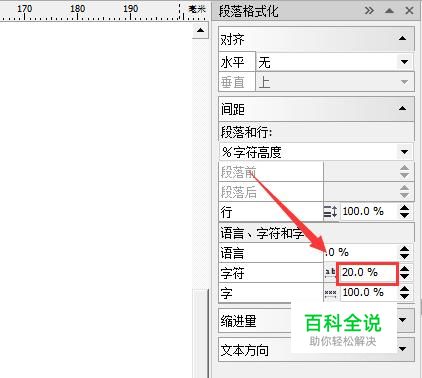
Task: Click the 间距 section header
Action: [x=316, y=109]
